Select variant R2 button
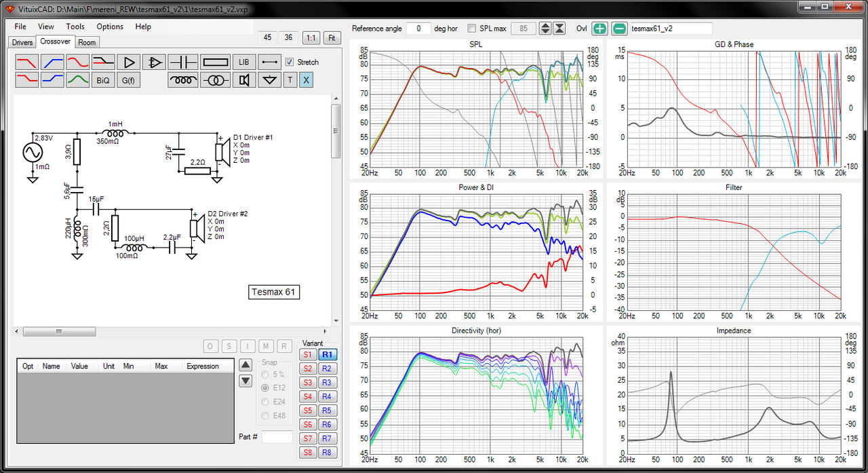 click(327, 368)
